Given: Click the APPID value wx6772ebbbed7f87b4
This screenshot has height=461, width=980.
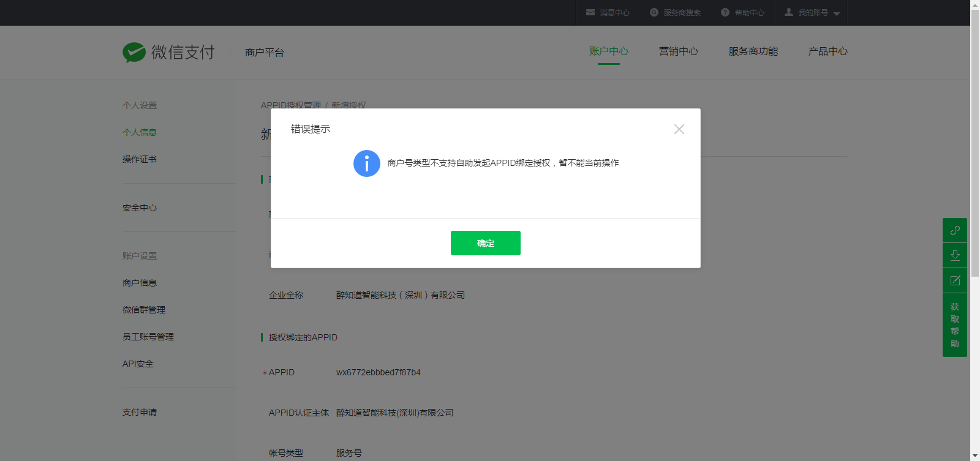Looking at the screenshot, I should point(379,372).
